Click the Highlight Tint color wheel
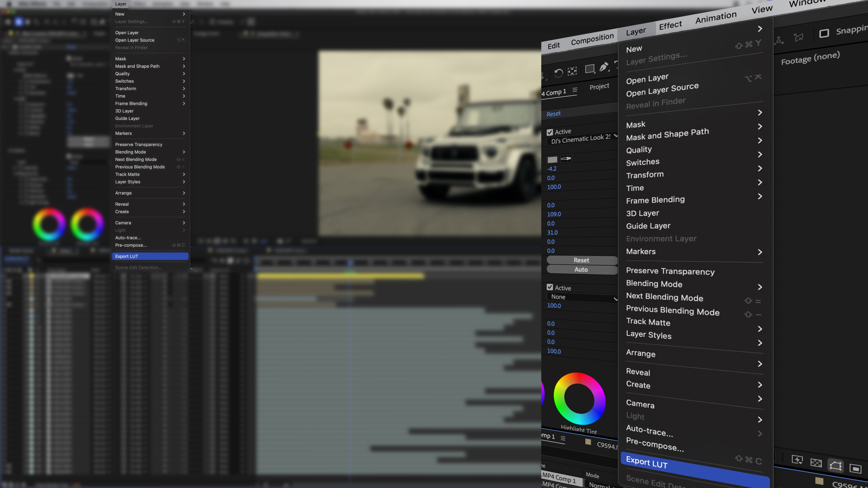The height and width of the screenshot is (488, 868). [x=579, y=398]
